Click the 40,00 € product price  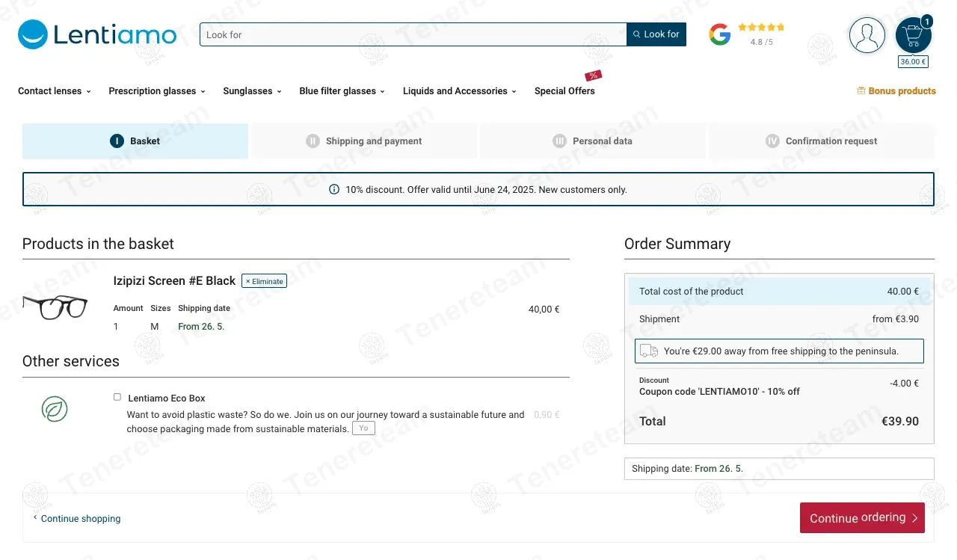[x=544, y=310]
